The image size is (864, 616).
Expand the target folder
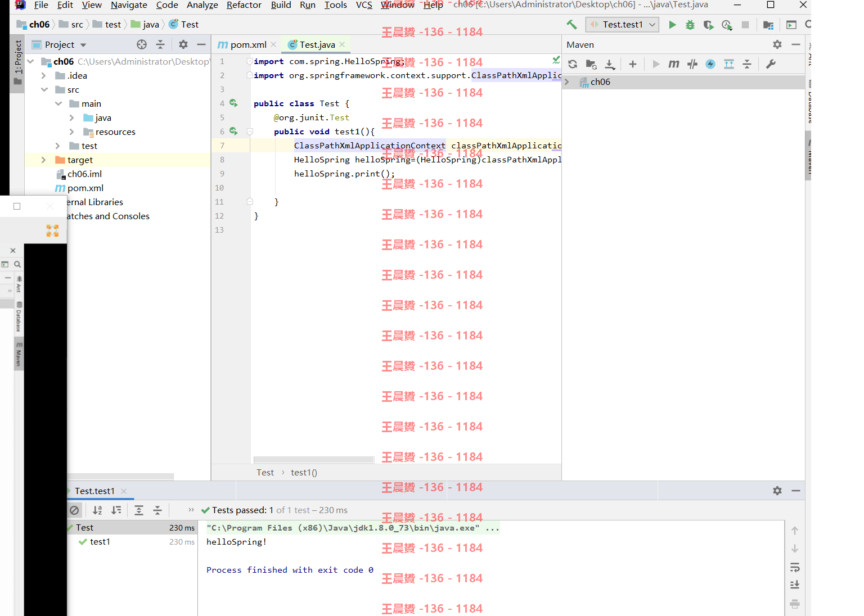(44, 160)
